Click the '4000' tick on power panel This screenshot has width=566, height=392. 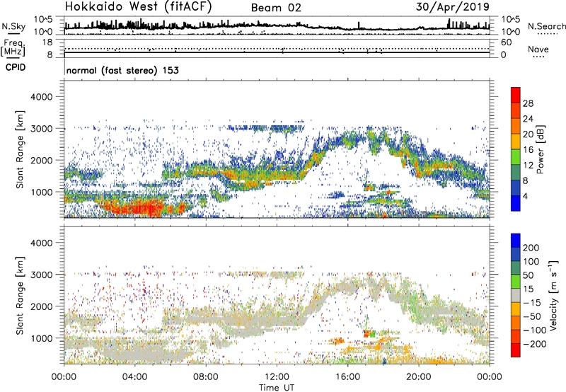41,97
